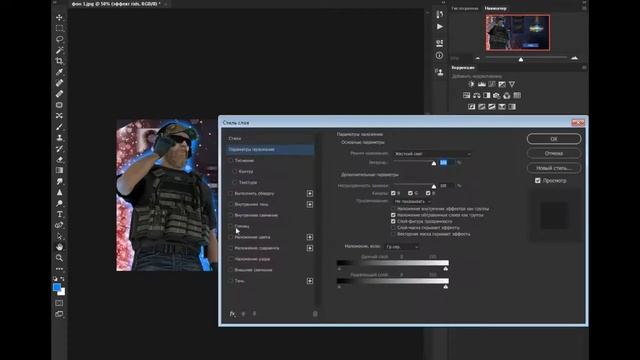Select the Zoom tool
The image size is (640, 360).
[x=60, y=258]
